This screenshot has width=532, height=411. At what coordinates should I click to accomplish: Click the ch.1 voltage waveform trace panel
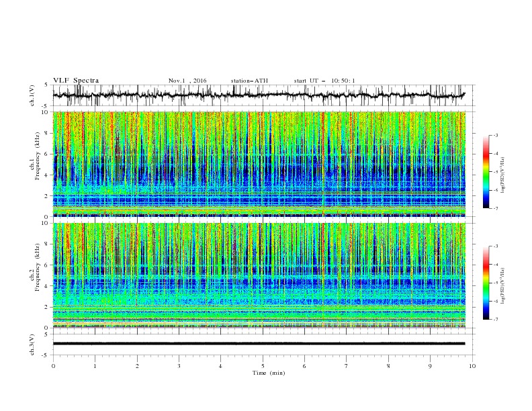(264, 95)
